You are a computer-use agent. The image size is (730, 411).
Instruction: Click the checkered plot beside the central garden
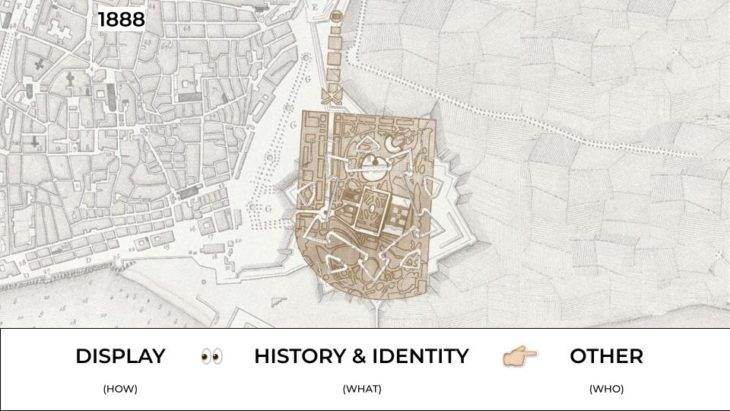pos(399,216)
